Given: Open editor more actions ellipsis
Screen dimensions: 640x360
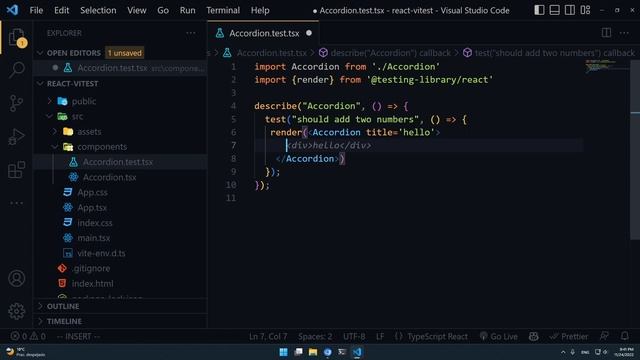Looking at the screenshot, I should (x=624, y=33).
